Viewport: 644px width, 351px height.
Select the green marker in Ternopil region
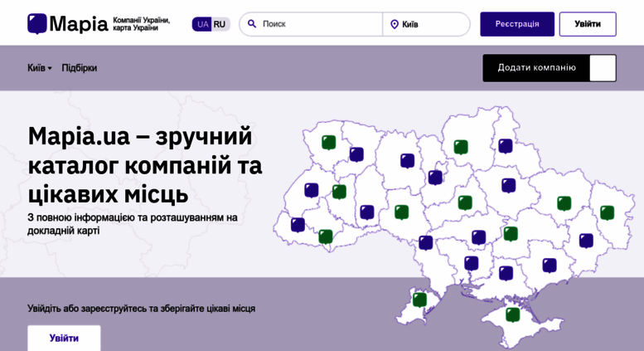(x=339, y=192)
